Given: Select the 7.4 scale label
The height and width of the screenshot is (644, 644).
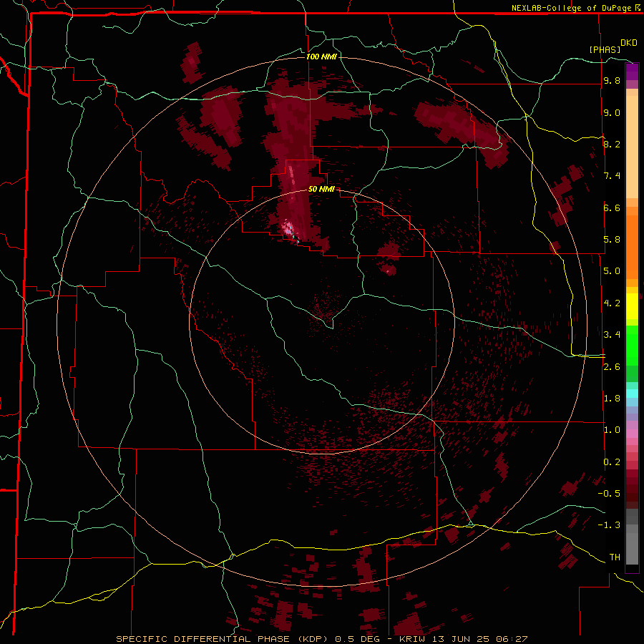Looking at the screenshot, I should (x=612, y=176).
